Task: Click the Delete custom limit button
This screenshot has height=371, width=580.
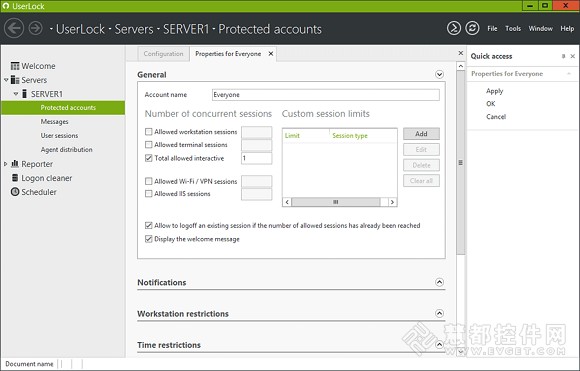Action: (x=421, y=165)
